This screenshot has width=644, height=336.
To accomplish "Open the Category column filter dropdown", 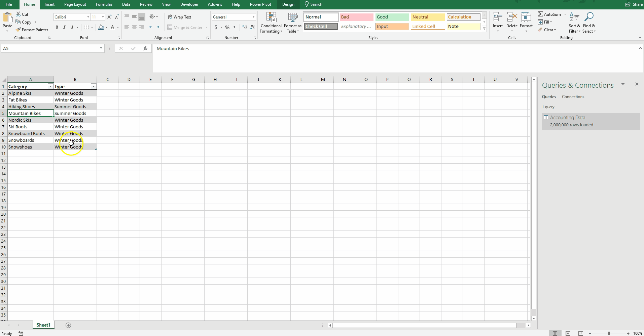I will point(50,87).
